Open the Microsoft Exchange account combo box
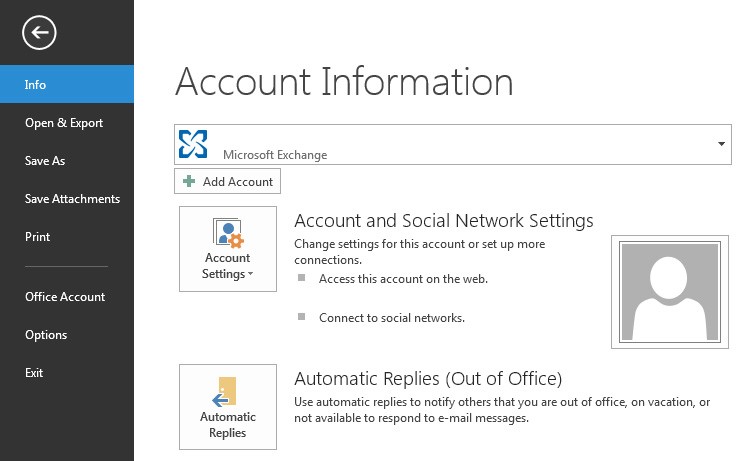The height and width of the screenshot is (461, 753). (x=452, y=144)
